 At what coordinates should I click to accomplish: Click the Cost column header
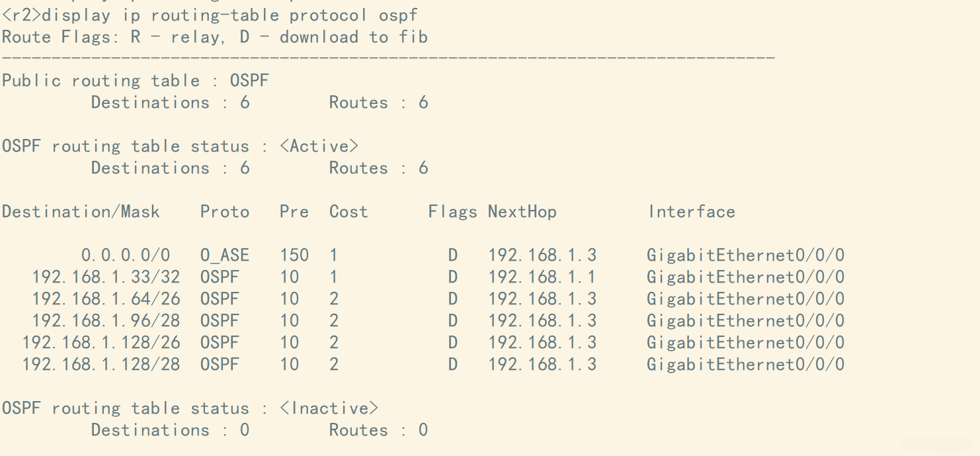348,212
